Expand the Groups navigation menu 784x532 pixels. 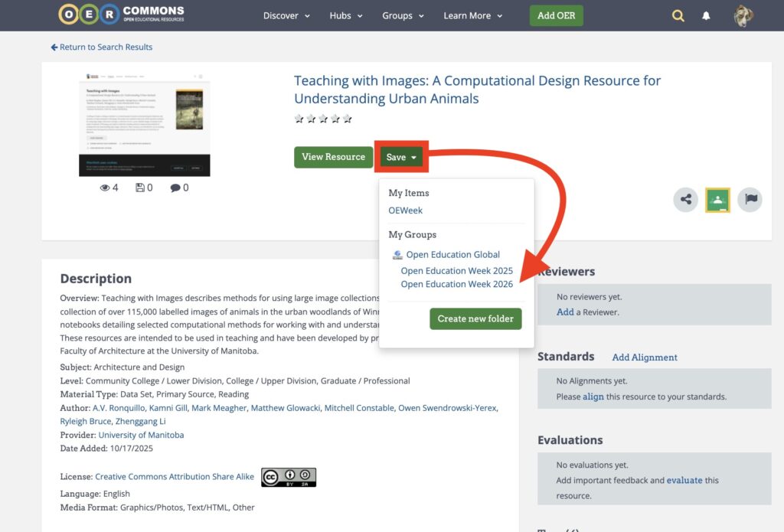point(403,15)
